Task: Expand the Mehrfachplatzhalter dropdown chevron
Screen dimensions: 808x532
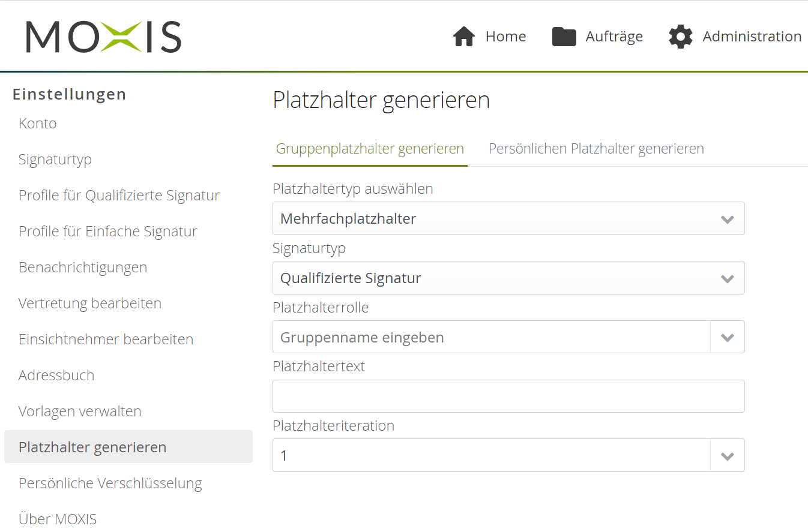Action: coord(727,218)
